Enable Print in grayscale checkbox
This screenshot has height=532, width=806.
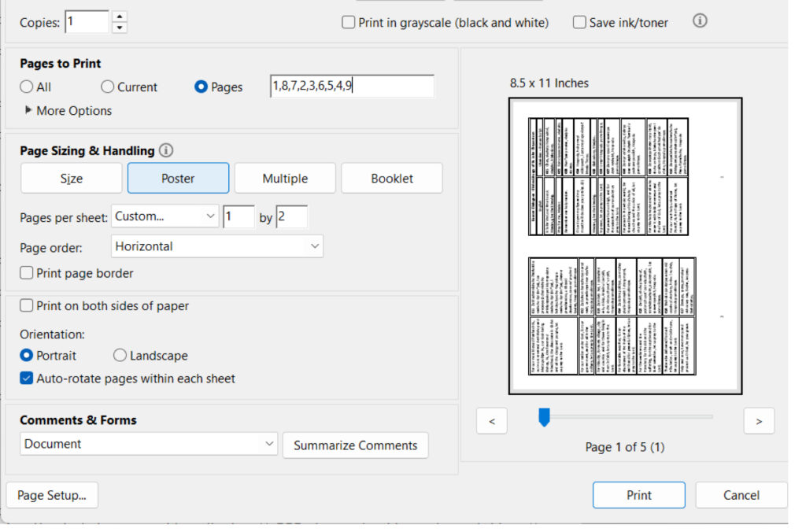pyautogui.click(x=349, y=23)
